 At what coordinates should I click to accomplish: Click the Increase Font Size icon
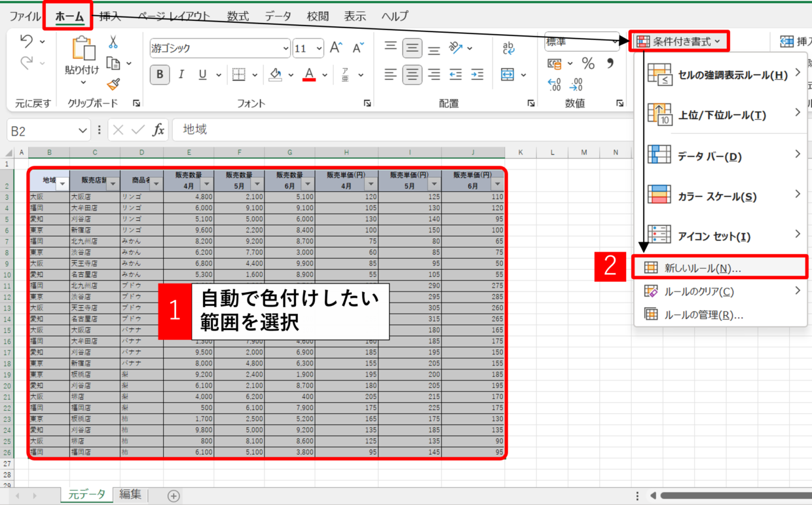tap(336, 48)
